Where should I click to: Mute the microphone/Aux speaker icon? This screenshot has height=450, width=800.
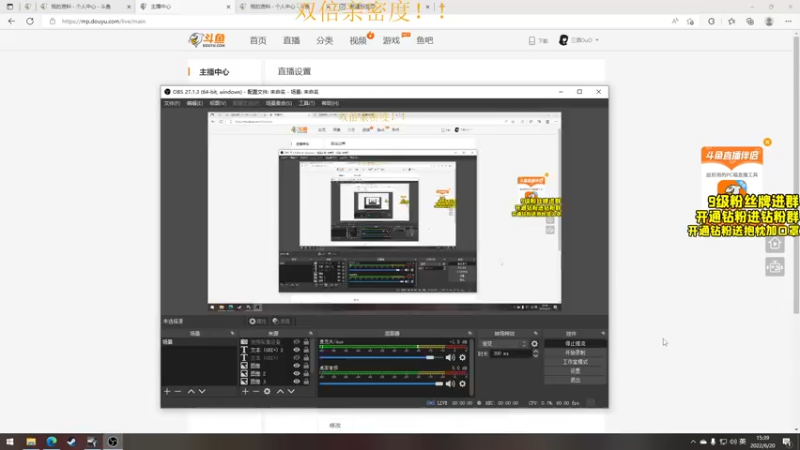[450, 358]
